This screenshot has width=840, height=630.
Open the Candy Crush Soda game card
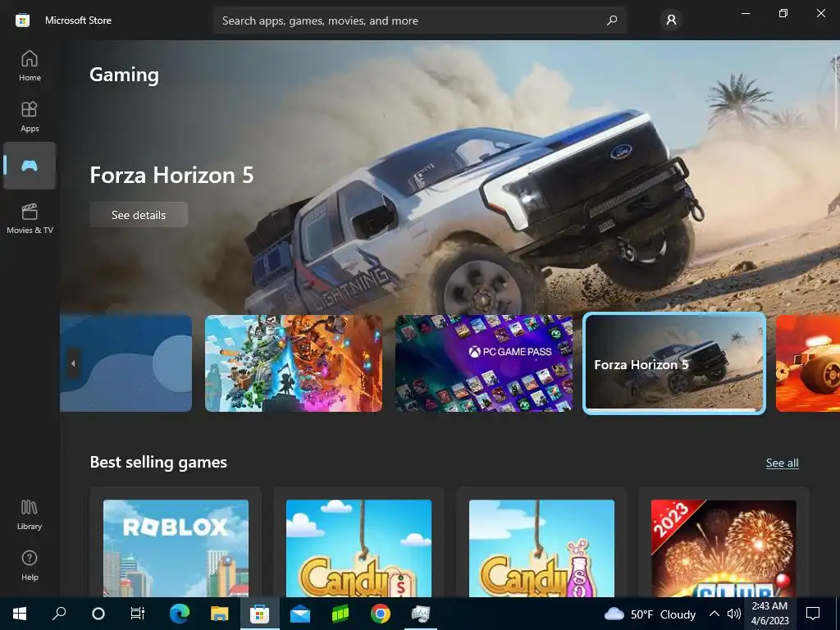541,542
